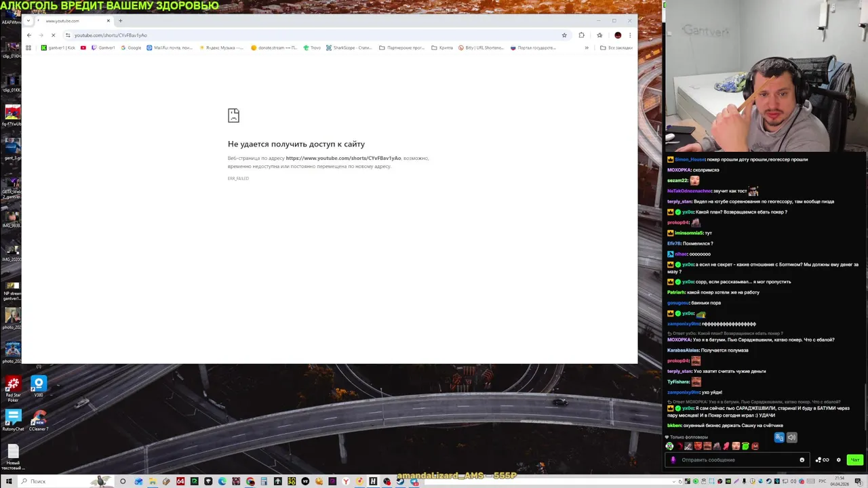Screen dimensions: 868x488
Task: Open the YouTube bookmark icon
Action: pyautogui.click(x=83, y=47)
